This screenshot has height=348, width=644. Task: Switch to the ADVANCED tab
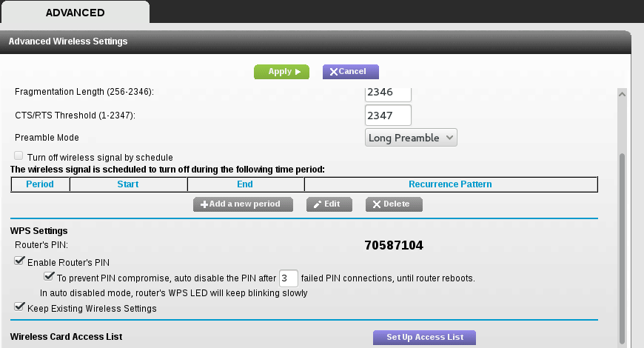coord(76,13)
